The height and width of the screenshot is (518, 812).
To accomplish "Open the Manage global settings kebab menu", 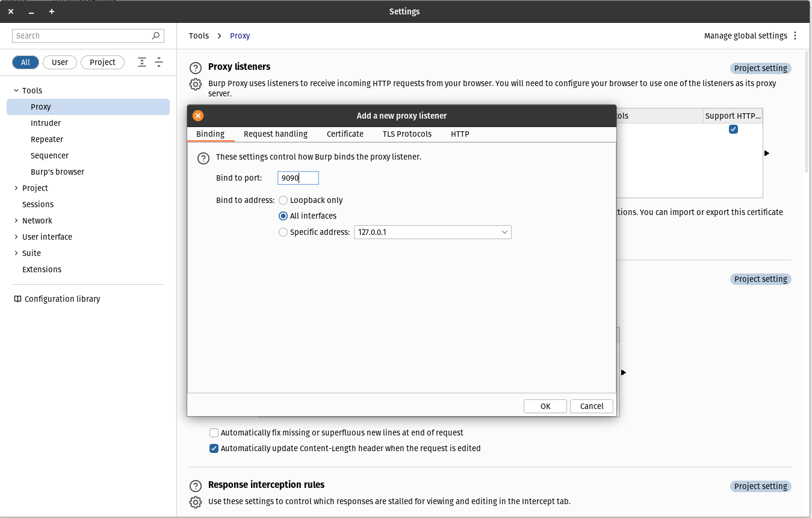I will coord(795,36).
